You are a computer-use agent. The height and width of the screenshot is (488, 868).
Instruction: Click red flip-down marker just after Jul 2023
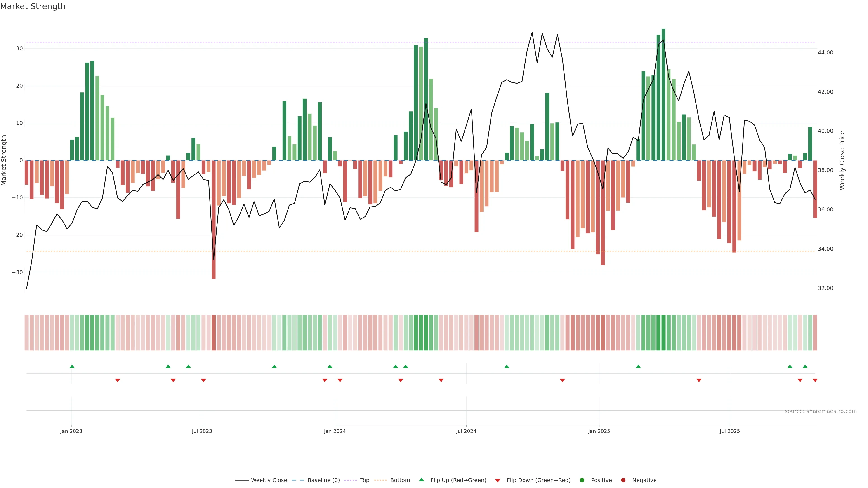click(x=203, y=380)
